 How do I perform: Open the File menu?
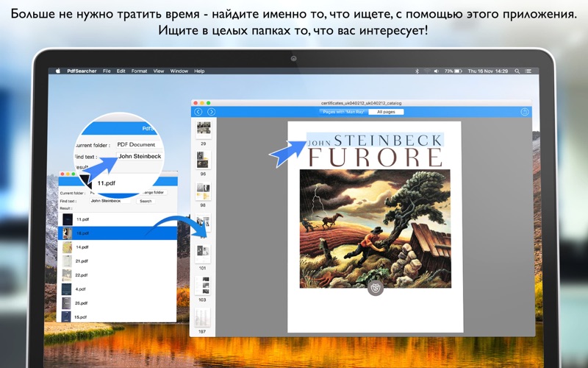(x=107, y=71)
